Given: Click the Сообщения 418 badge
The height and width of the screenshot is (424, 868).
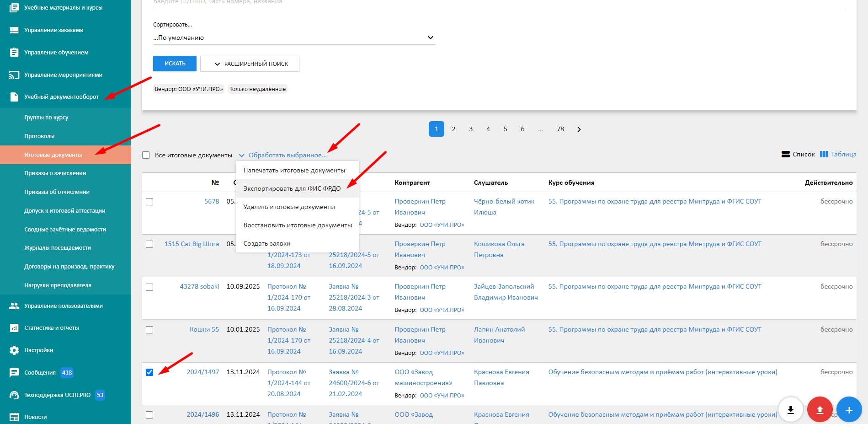Looking at the screenshot, I should coord(67,372).
